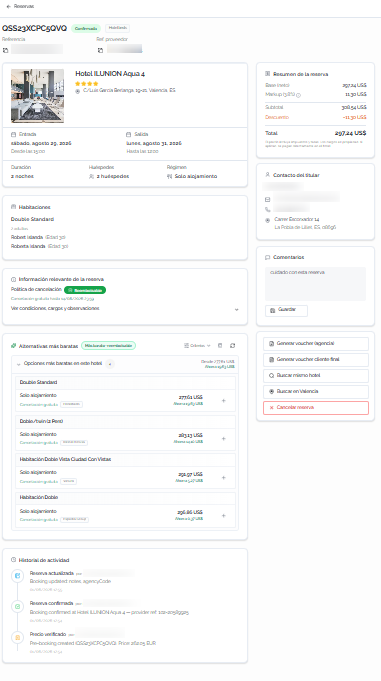Screen dimensions: 381x681
Task: Click the delete icon beside Criterios
Action: click(220, 346)
